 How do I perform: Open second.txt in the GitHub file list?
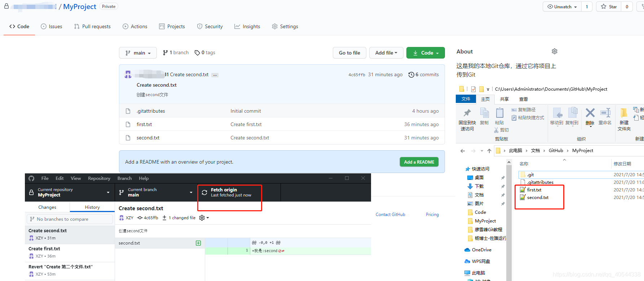click(148, 138)
